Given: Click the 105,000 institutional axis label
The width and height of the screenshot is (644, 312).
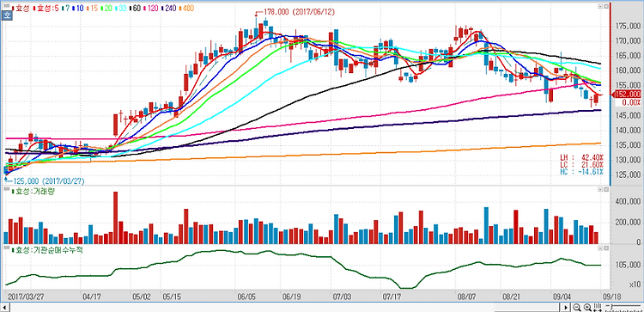Looking at the screenshot, I should click(x=628, y=265).
